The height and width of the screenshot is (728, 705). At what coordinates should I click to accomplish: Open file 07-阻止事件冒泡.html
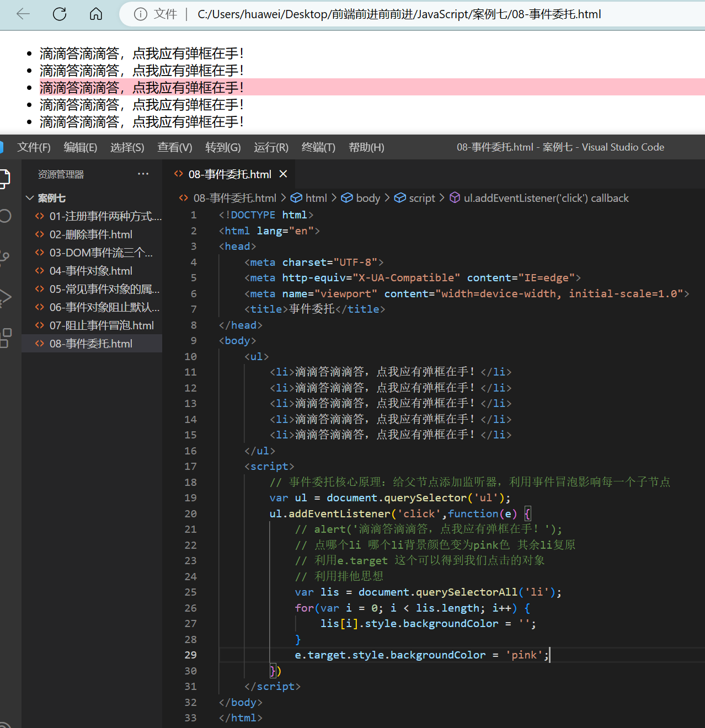tap(92, 325)
